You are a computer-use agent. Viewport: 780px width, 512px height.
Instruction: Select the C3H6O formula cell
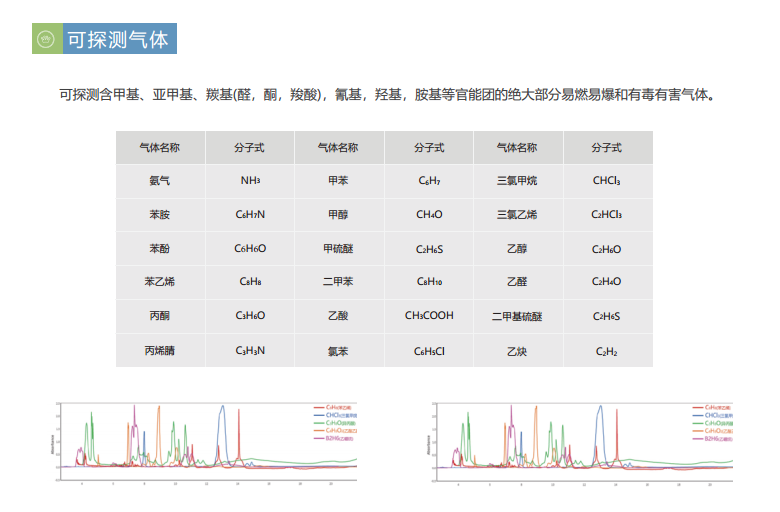(x=250, y=316)
